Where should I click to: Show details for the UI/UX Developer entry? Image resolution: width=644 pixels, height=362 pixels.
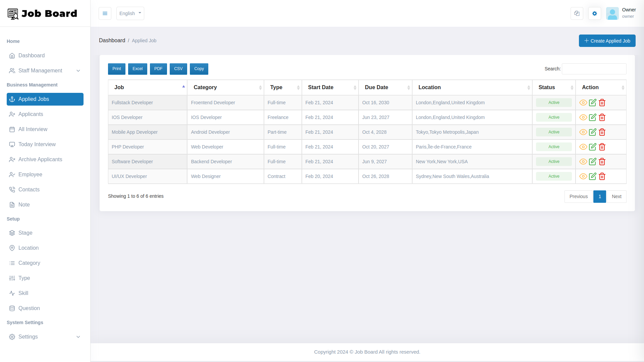coord(583,176)
